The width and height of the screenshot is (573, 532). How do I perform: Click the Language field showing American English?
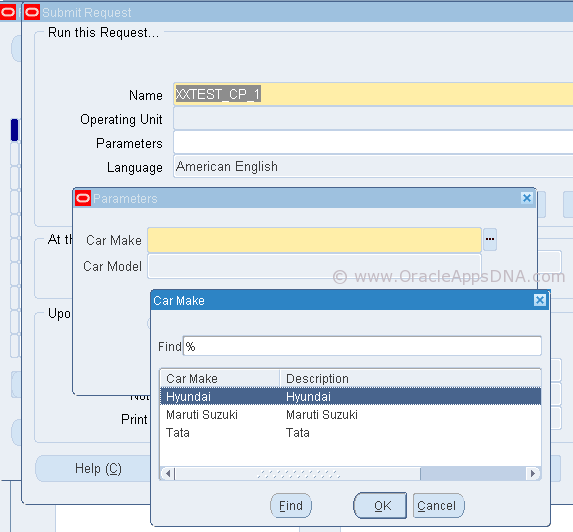pyautogui.click(x=373, y=167)
